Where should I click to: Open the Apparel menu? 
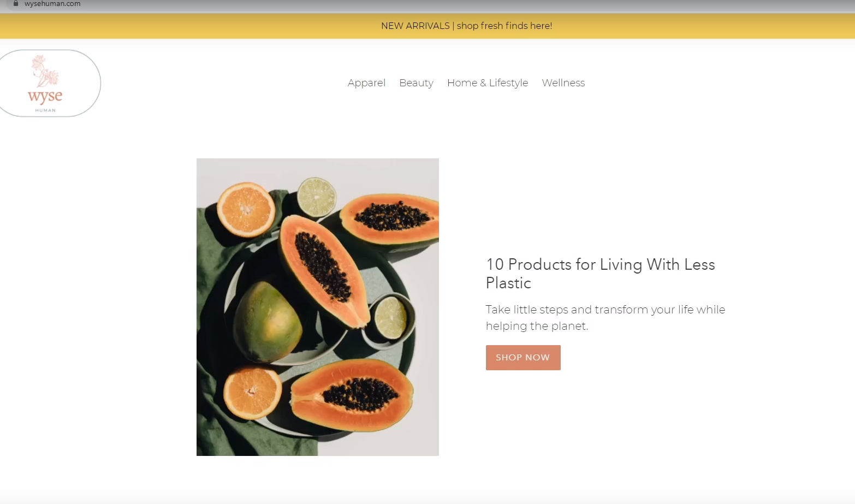coord(366,83)
